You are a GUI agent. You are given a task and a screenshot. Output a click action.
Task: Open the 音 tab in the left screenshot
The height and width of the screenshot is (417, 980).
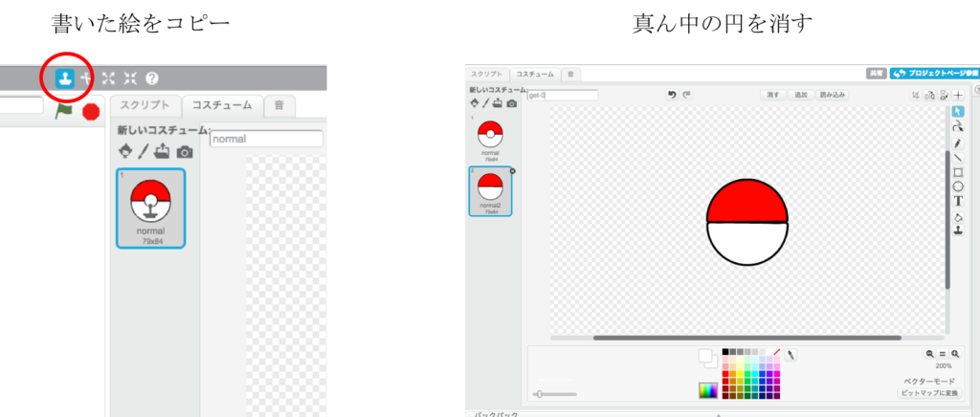click(278, 105)
